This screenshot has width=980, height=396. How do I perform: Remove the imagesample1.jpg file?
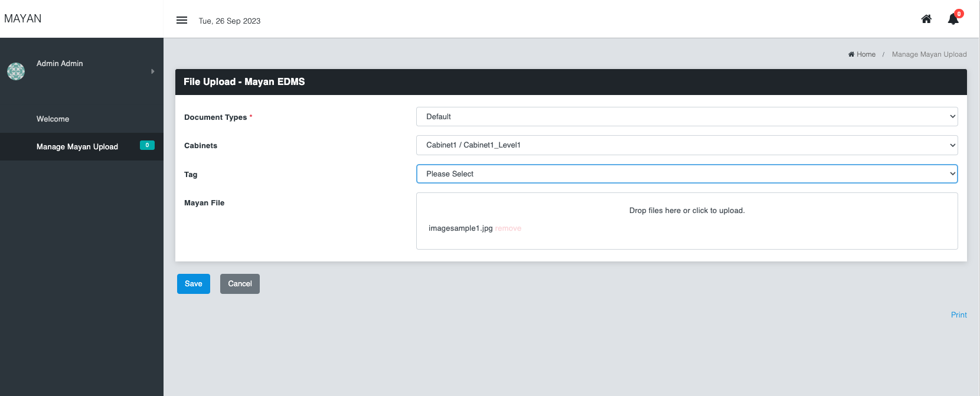[x=508, y=228]
